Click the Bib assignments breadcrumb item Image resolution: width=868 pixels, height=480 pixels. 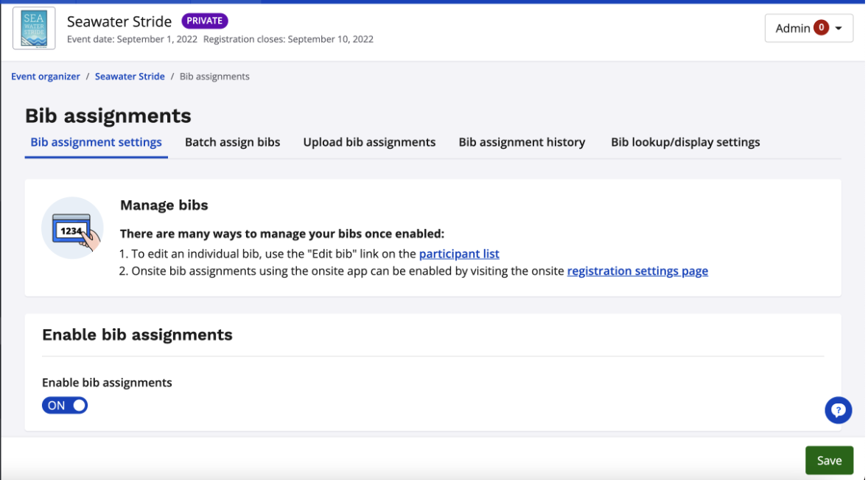tap(214, 77)
